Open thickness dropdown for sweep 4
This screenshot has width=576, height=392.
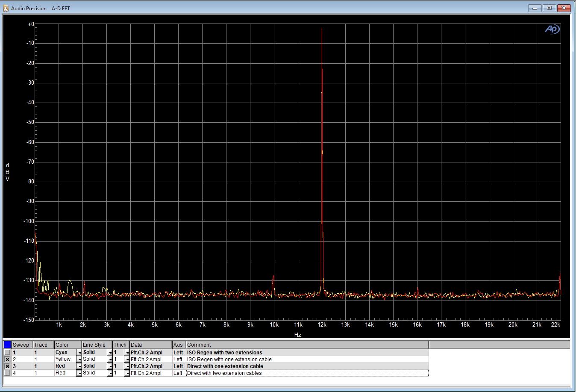coord(127,373)
